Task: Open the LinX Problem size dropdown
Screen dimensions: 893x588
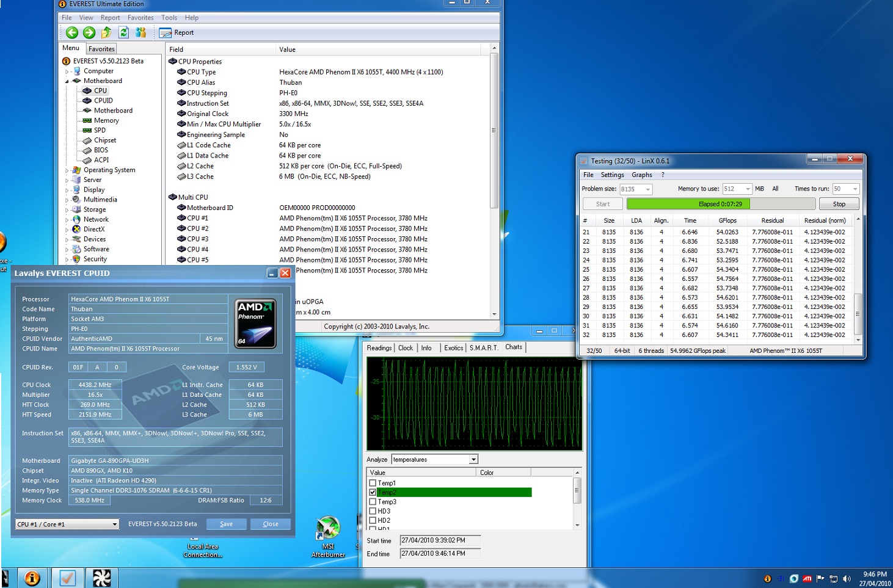Action: [648, 189]
